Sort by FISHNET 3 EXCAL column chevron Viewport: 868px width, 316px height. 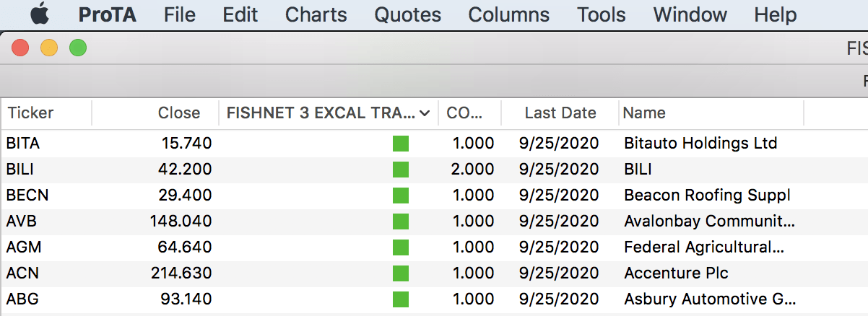pyautogui.click(x=425, y=113)
